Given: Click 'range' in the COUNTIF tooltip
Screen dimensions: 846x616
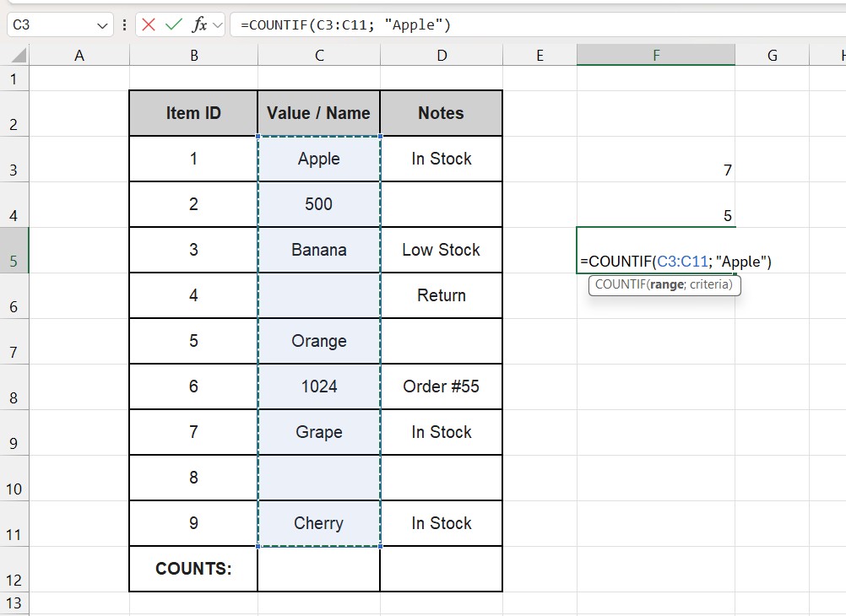Looking at the screenshot, I should [666, 285].
